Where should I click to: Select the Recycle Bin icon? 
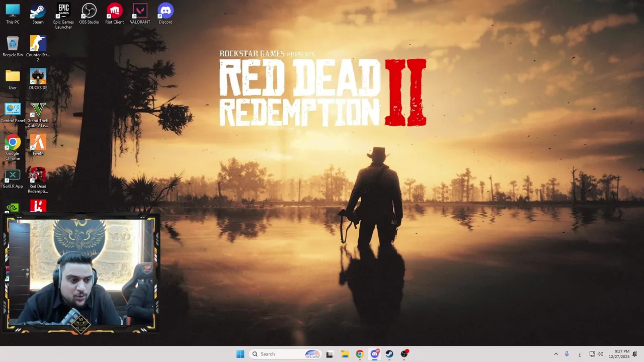point(13,47)
